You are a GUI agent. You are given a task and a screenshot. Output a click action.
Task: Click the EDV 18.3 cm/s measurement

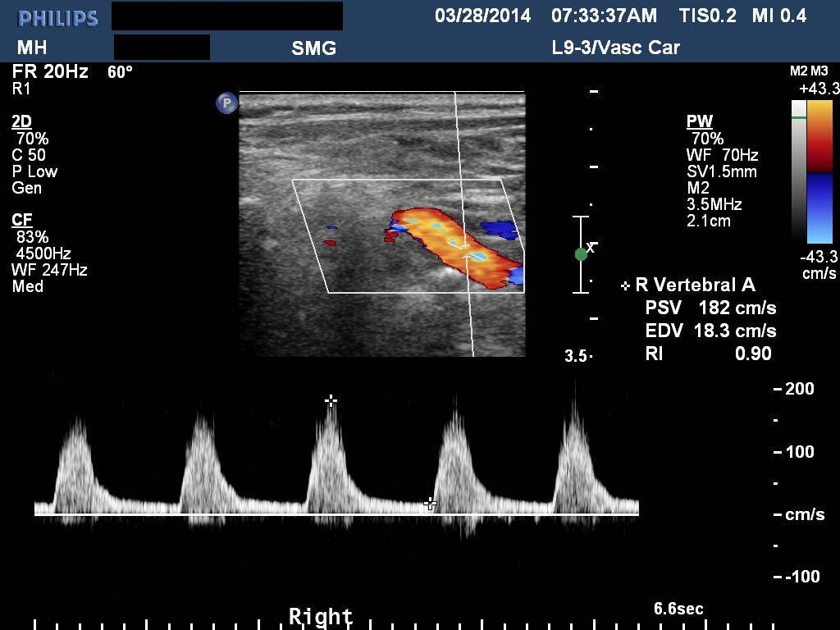[710, 331]
